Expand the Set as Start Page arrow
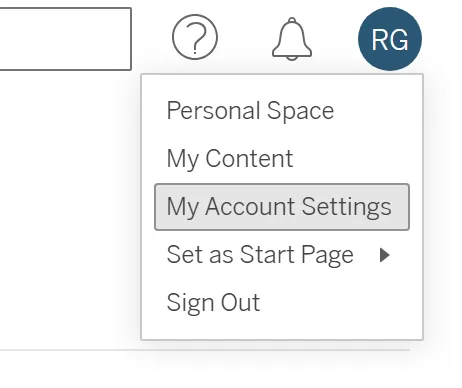The image size is (462, 388). tap(385, 255)
